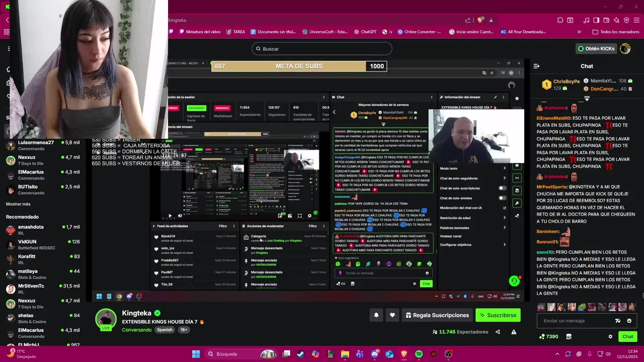The width and height of the screenshot is (644, 362).
Task: Click the Conversando category link
Action: click(x=136, y=330)
